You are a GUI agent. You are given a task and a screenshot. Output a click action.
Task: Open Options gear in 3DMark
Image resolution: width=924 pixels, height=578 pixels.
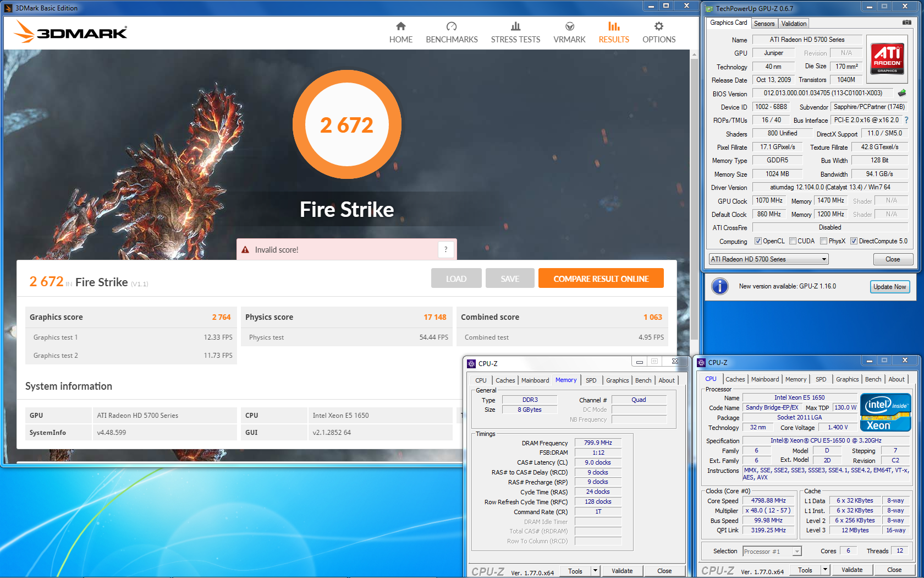pos(659,32)
